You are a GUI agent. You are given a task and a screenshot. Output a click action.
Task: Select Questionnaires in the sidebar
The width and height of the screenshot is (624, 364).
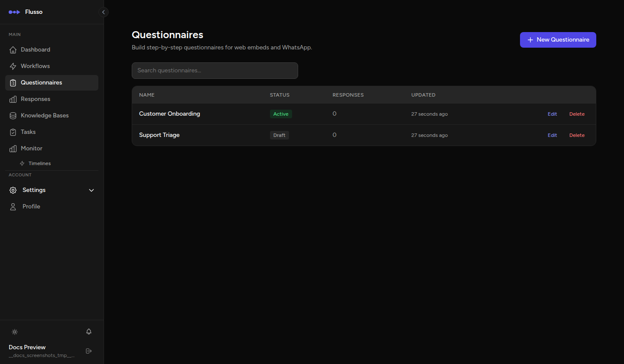click(x=52, y=83)
